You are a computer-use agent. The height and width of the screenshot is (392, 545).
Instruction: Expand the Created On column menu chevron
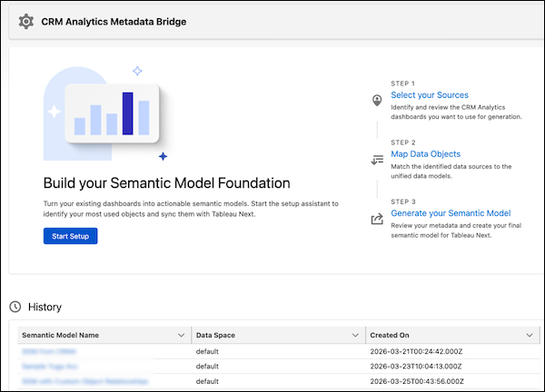[x=530, y=335]
